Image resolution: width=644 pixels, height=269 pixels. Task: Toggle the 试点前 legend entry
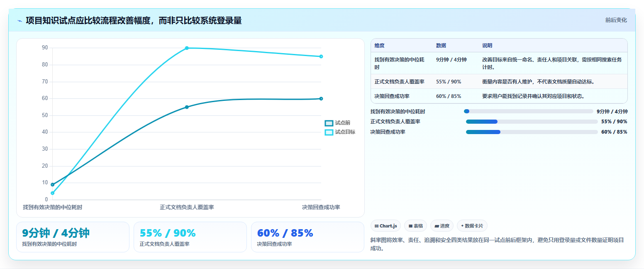pos(337,123)
